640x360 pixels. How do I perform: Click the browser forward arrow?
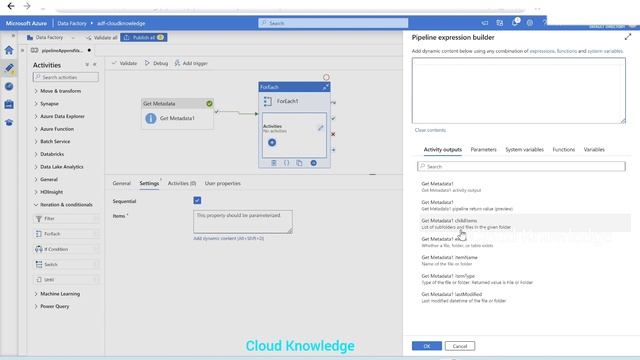[27, 6]
